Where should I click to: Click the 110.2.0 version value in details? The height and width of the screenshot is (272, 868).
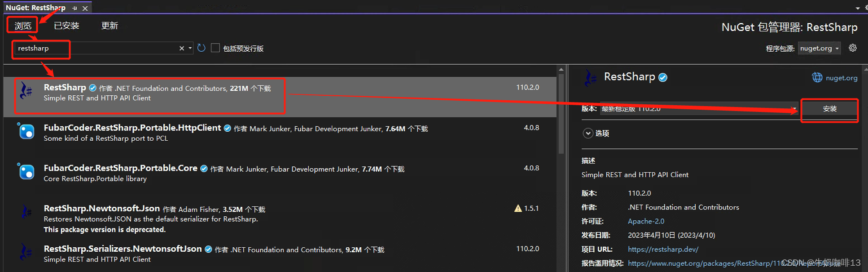click(x=640, y=193)
